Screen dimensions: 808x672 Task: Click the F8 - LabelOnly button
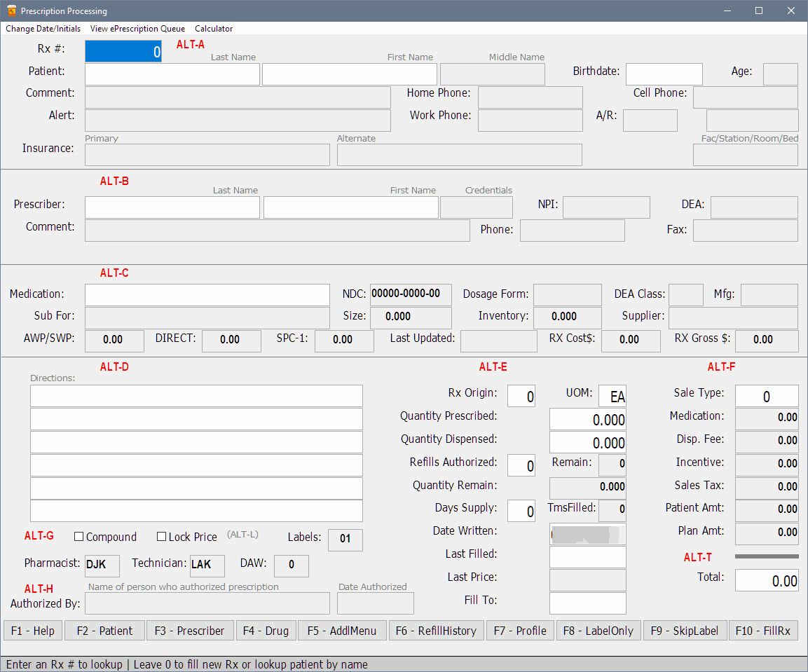(x=598, y=630)
